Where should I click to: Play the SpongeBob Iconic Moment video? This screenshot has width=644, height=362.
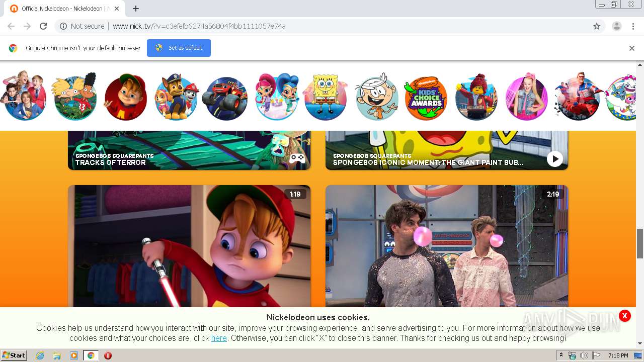pos(554,159)
